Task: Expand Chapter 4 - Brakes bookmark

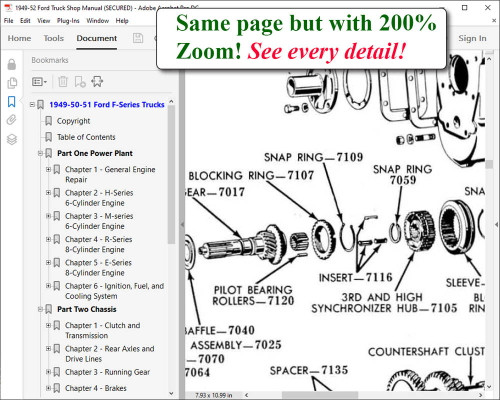Action: point(48,388)
